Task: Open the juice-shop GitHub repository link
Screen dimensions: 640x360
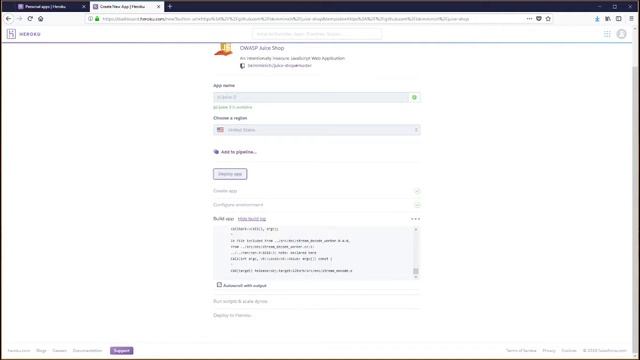Action: tap(280, 66)
